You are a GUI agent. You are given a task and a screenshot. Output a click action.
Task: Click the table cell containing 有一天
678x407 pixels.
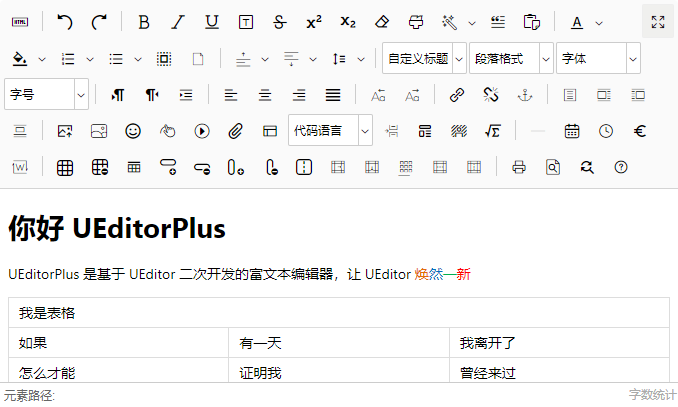click(x=338, y=343)
